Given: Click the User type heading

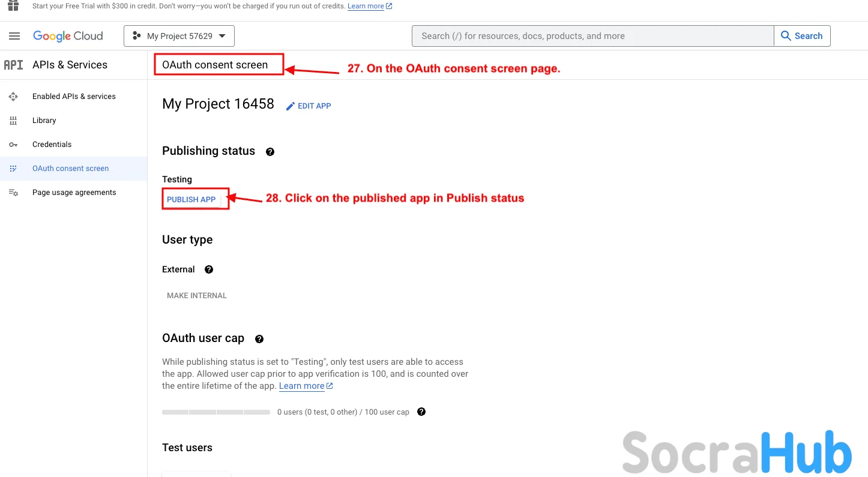Looking at the screenshot, I should (187, 240).
